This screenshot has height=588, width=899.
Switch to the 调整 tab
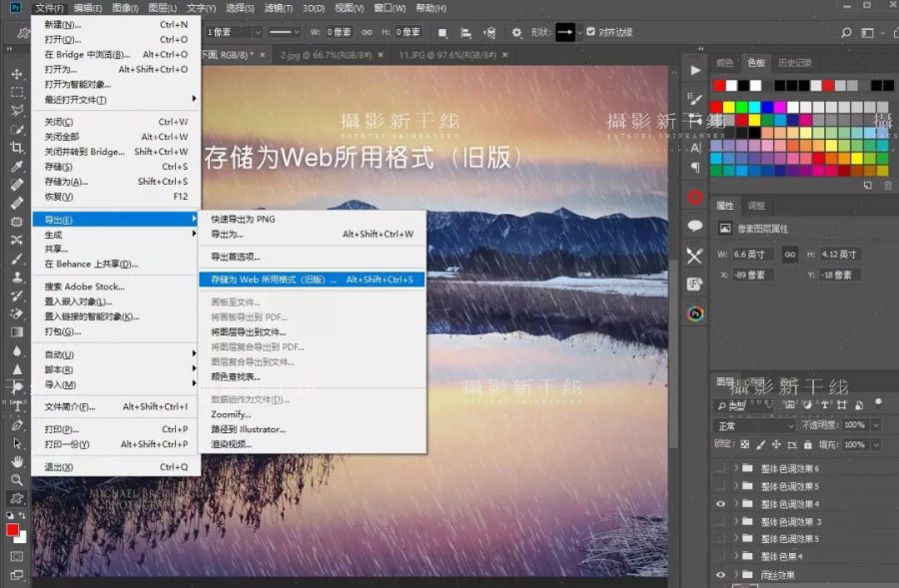(x=756, y=206)
